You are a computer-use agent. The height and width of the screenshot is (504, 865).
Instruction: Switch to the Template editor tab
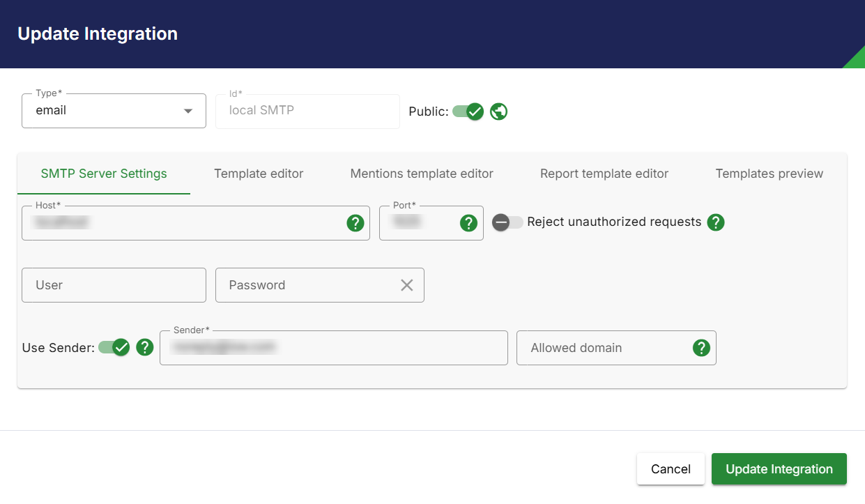[259, 174]
